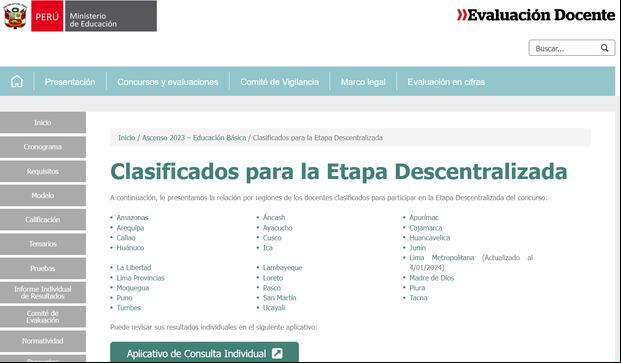Image resolution: width=621 pixels, height=363 pixels.
Task: Select Temarios in the sidebar
Action: pos(43,244)
